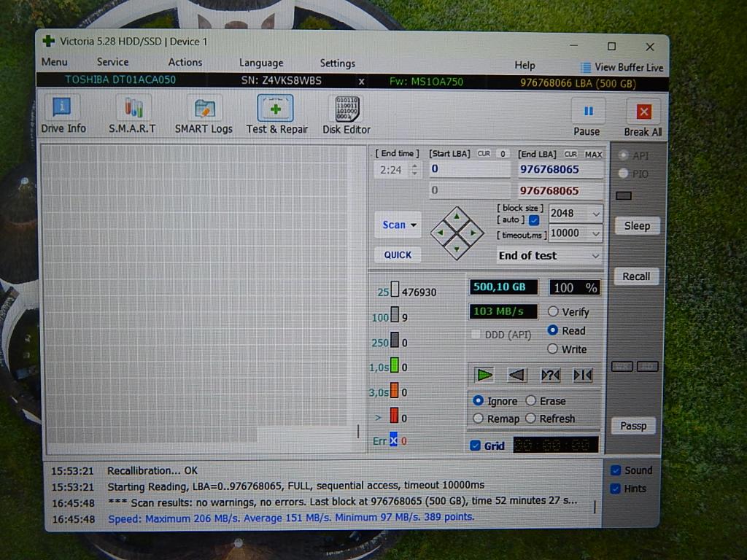Click the QUICK scan button
Viewport: 747px width, 560px height.
pos(398,255)
